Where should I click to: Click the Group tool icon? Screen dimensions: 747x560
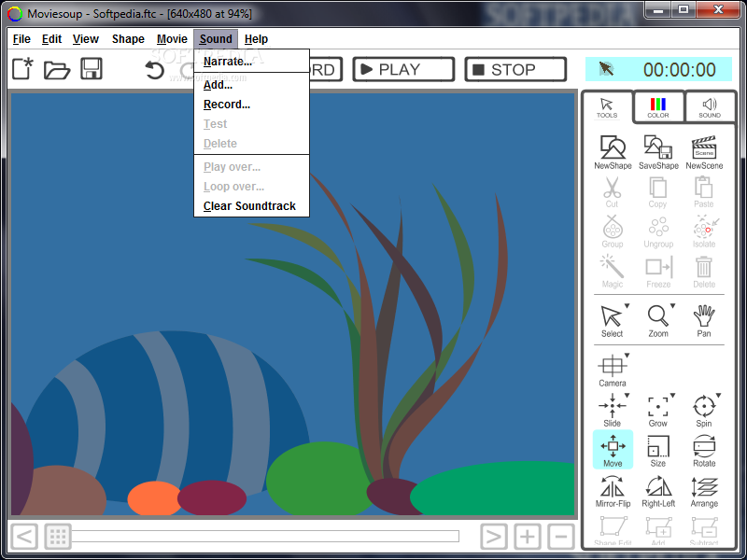(x=613, y=231)
